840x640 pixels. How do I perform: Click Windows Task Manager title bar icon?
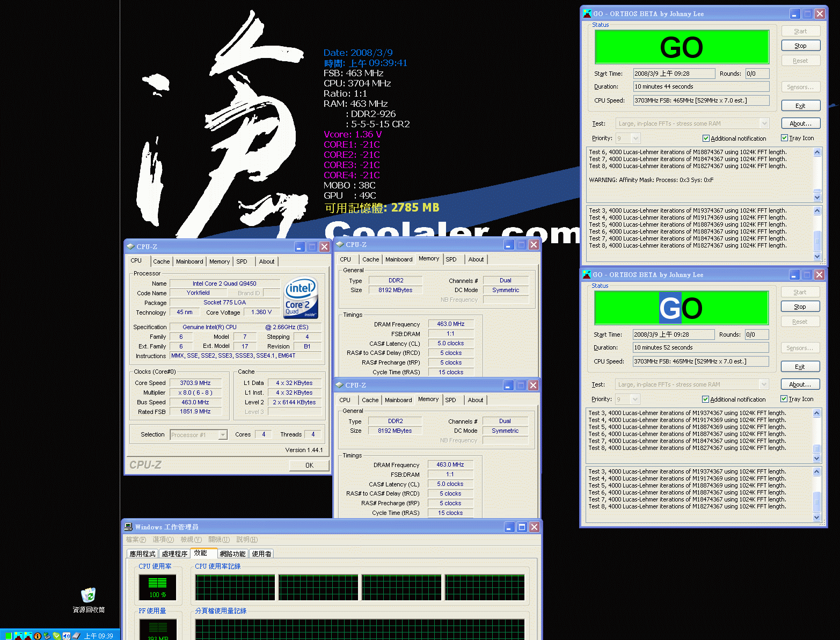coord(129,527)
